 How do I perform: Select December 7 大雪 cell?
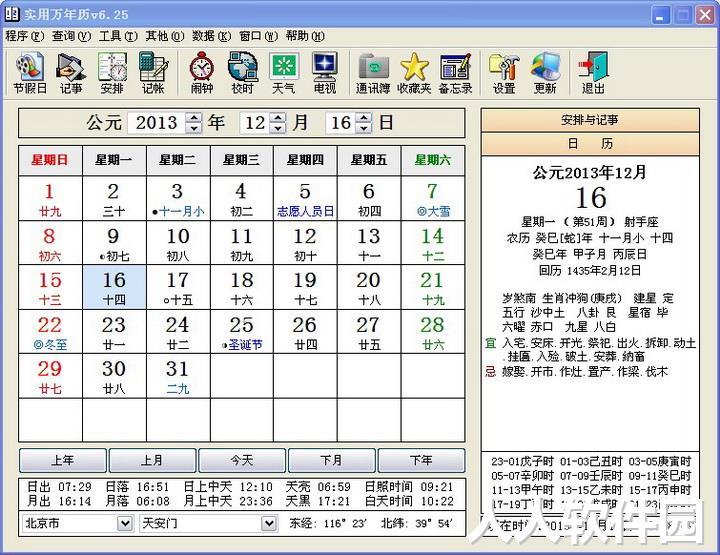point(433,198)
